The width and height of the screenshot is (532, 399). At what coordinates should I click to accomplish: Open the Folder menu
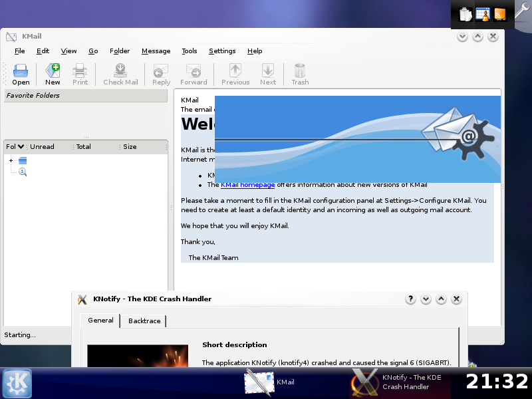click(x=120, y=51)
